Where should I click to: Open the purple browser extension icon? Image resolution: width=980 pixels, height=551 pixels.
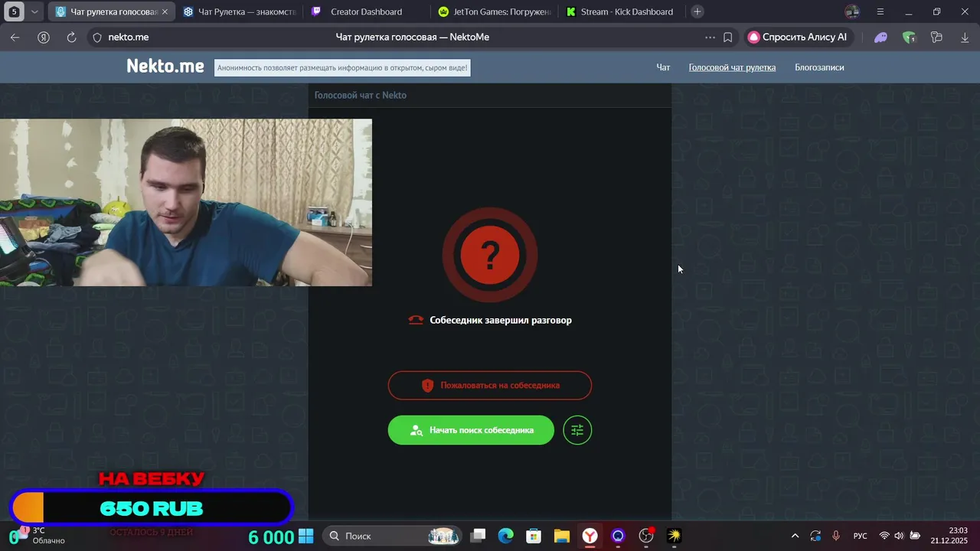881,37
